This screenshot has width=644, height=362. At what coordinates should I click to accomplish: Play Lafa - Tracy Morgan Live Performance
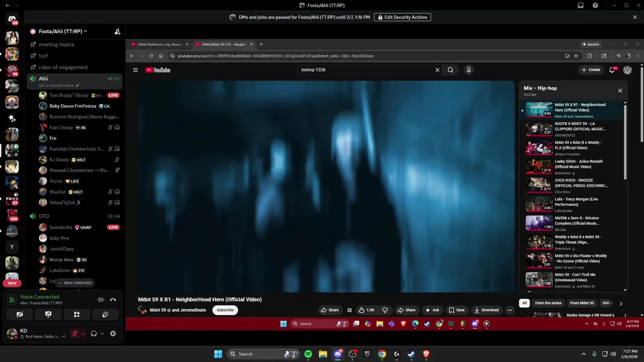(x=574, y=204)
